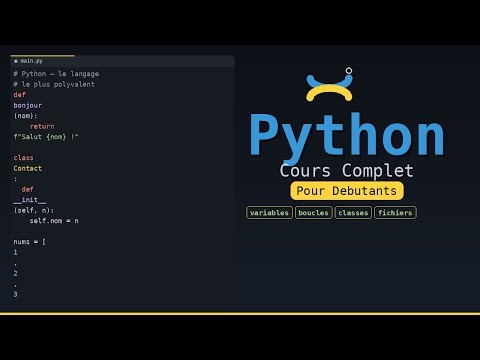Select the fichiers tag
The height and width of the screenshot is (360, 480).
pos(395,213)
